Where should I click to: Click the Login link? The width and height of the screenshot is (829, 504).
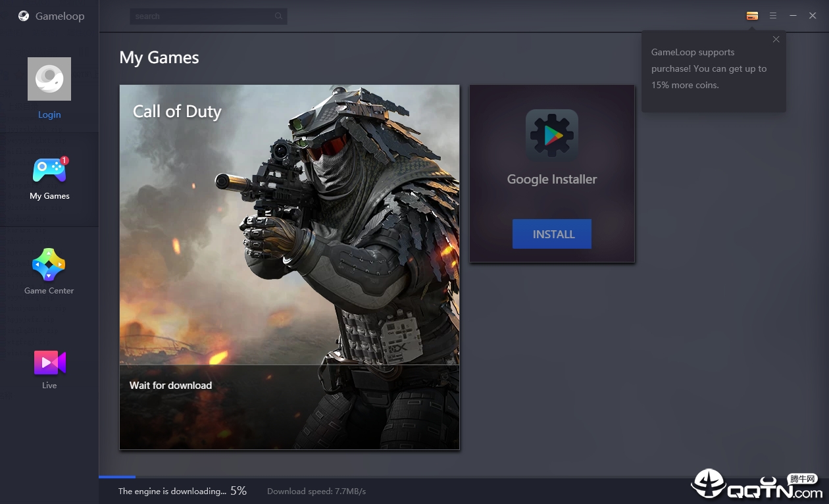click(x=49, y=114)
